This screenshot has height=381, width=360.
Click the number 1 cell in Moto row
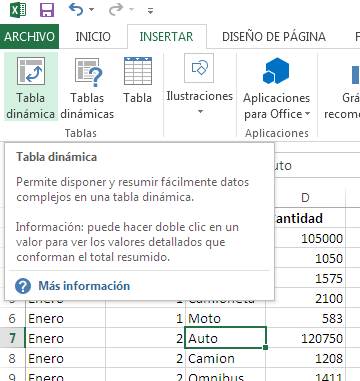click(145, 318)
